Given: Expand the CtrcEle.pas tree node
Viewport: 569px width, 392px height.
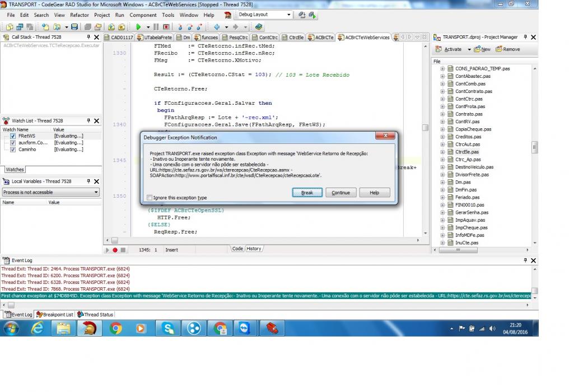Looking at the screenshot, I should point(442,152).
